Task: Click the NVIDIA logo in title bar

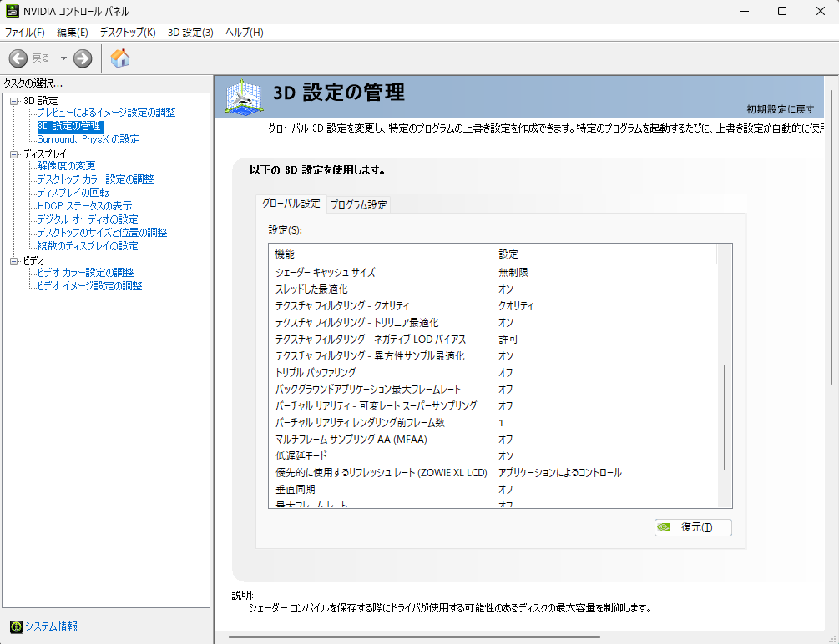Action: (12, 11)
